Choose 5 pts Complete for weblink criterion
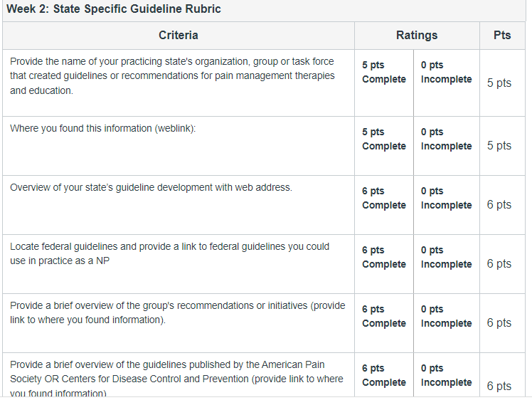The image size is (532, 405). coord(384,139)
